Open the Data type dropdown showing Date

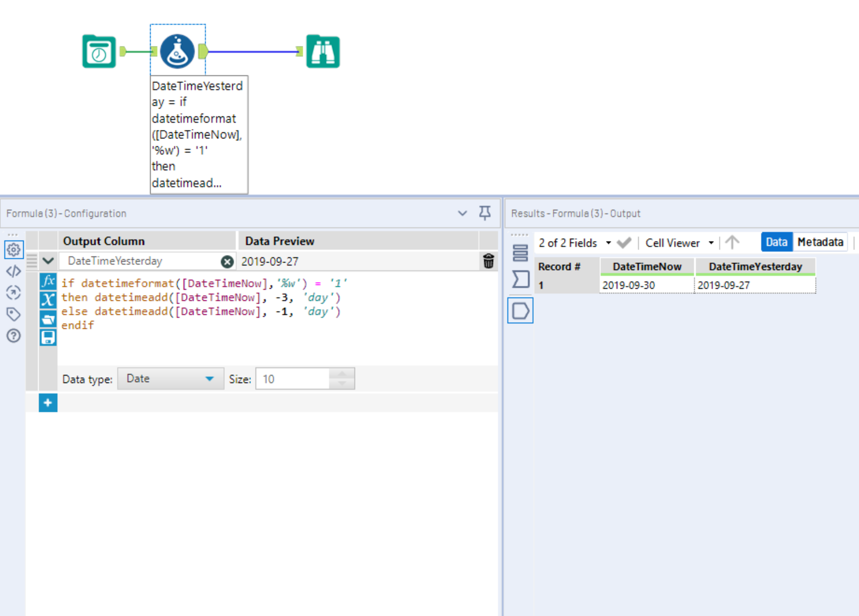(x=170, y=378)
